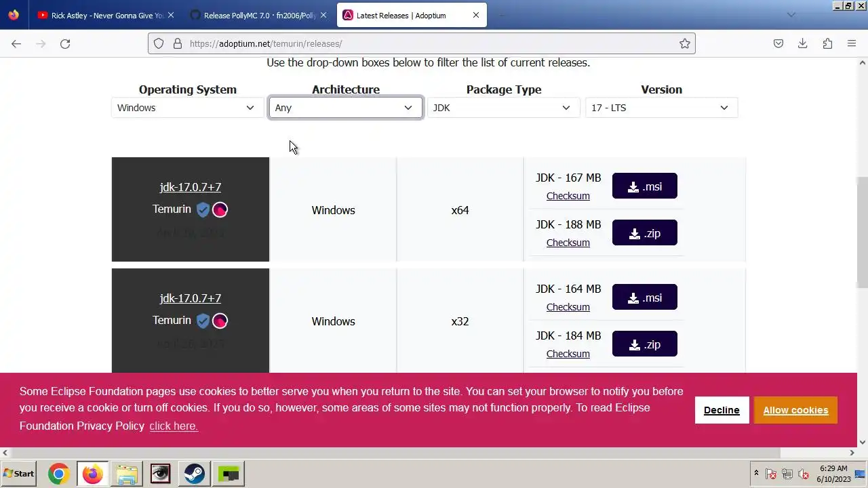Screen dimensions: 868x488
Task: Open Checksum for the x32 184 MB JDK
Action: click(x=568, y=354)
